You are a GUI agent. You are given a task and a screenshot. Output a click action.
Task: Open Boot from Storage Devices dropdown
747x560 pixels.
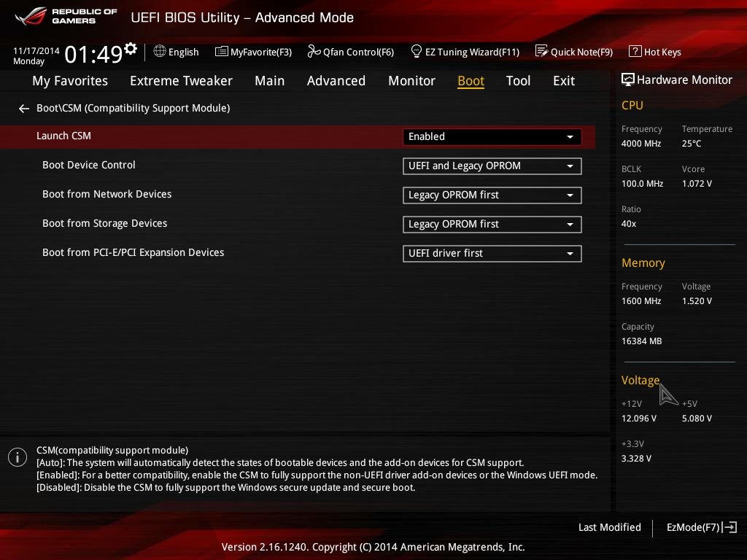(492, 225)
